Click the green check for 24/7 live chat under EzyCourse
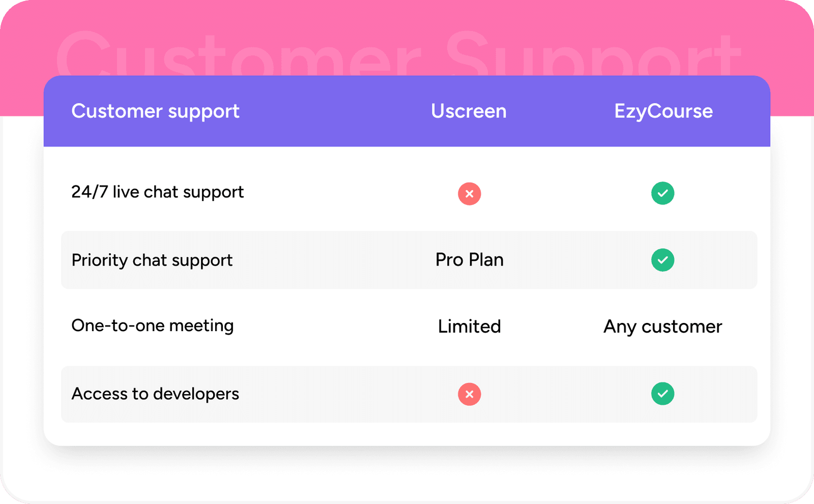 point(662,193)
